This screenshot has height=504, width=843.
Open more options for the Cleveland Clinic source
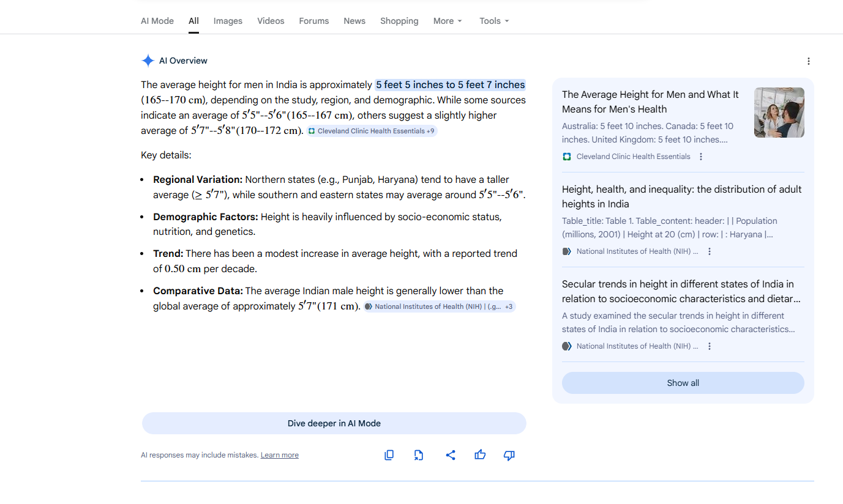click(x=701, y=157)
